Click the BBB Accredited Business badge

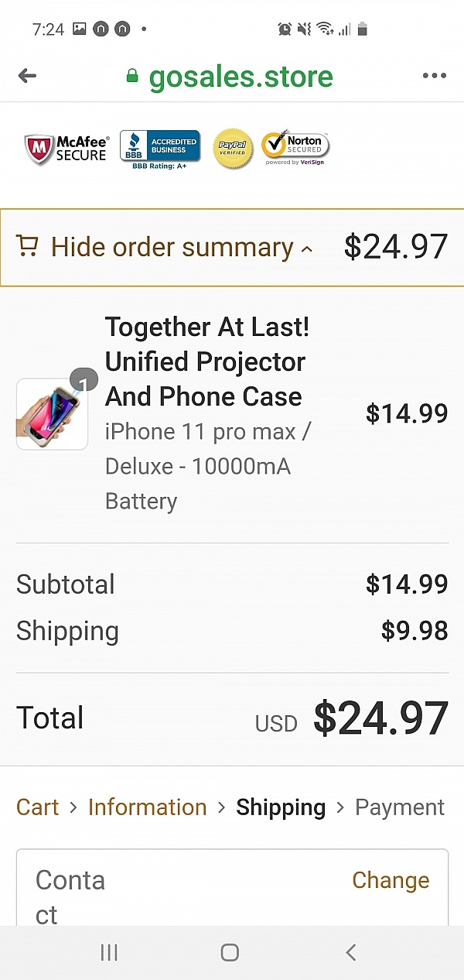160,149
